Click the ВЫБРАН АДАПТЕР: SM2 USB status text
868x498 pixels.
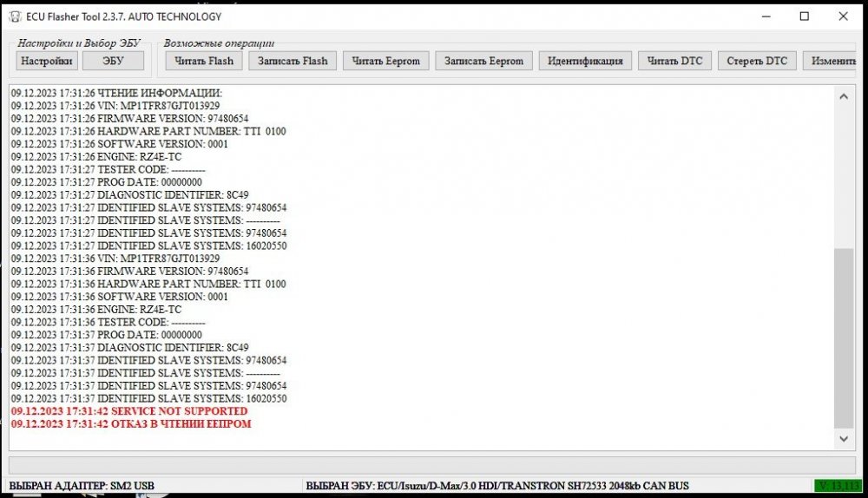point(82,486)
